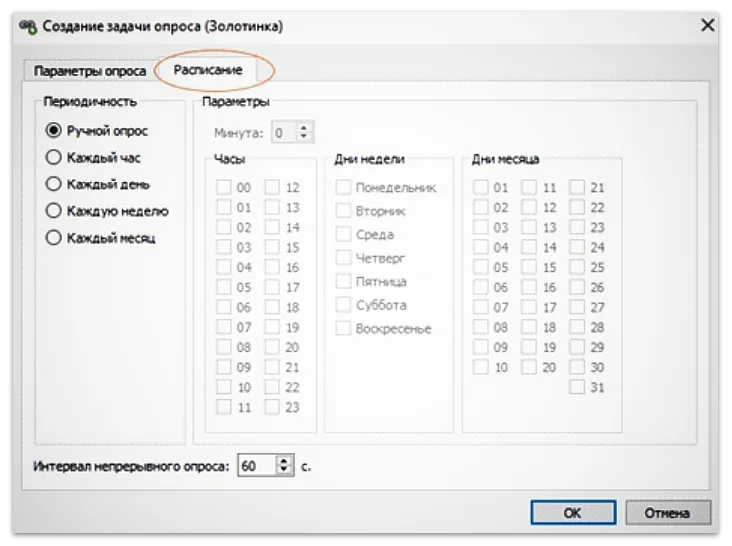This screenshot has height=546, width=732.
Task: Check hour 00 in Часы list
Action: click(223, 187)
